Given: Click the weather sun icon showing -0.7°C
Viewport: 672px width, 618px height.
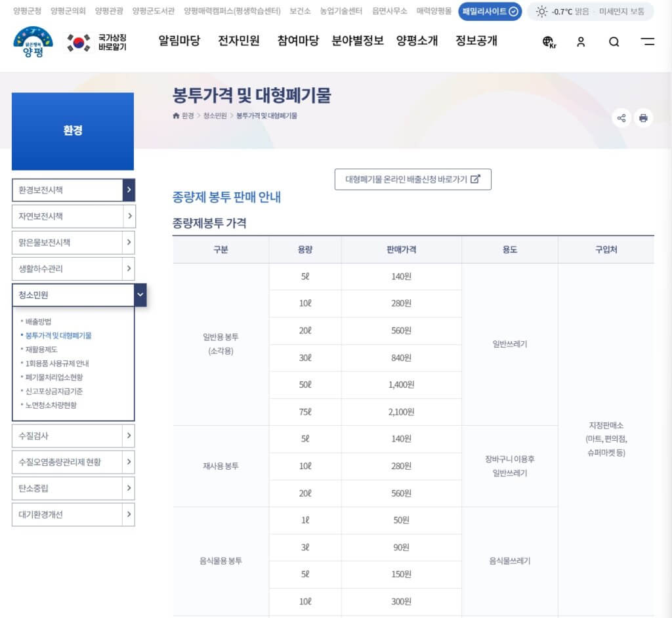Looking at the screenshot, I should pos(542,11).
